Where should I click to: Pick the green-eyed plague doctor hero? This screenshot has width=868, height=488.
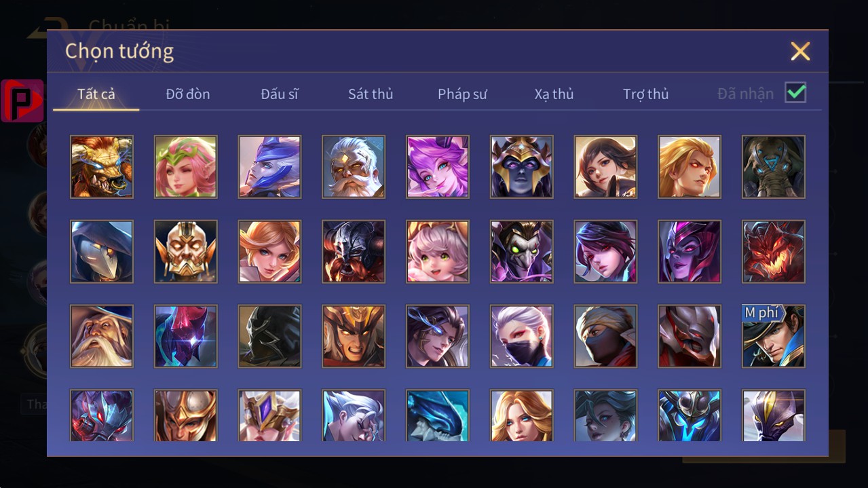[x=522, y=252]
